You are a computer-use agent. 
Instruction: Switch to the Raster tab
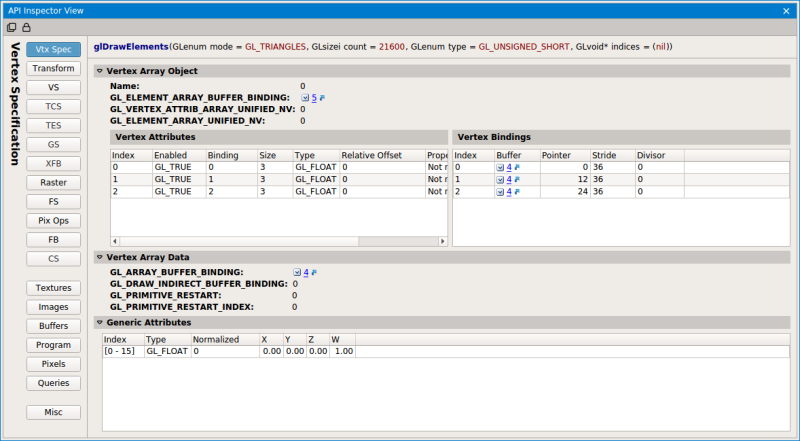[x=54, y=183]
